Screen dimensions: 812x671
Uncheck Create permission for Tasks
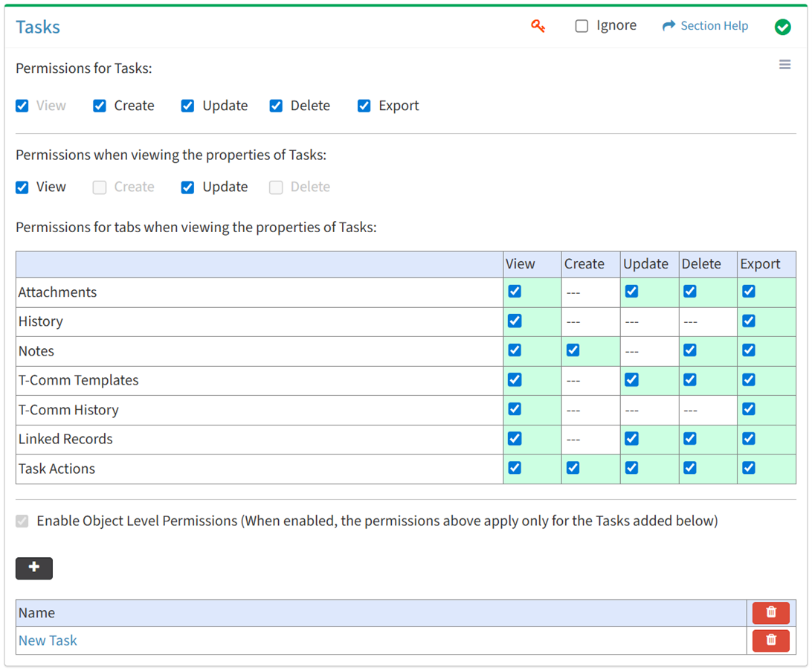coord(100,106)
